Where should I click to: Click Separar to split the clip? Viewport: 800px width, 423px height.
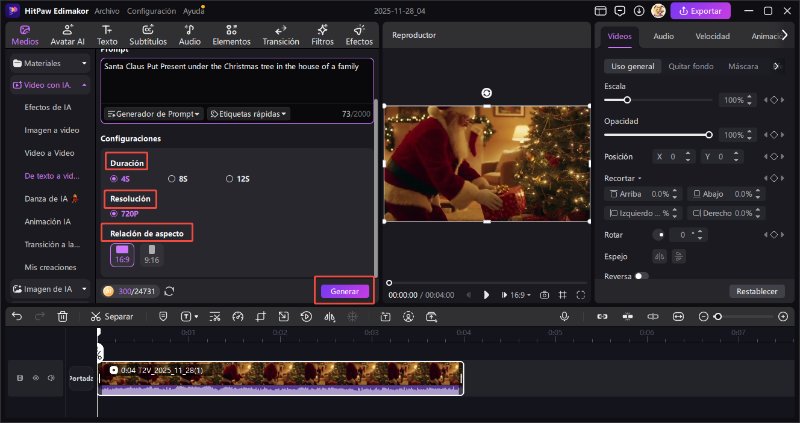tap(112, 317)
